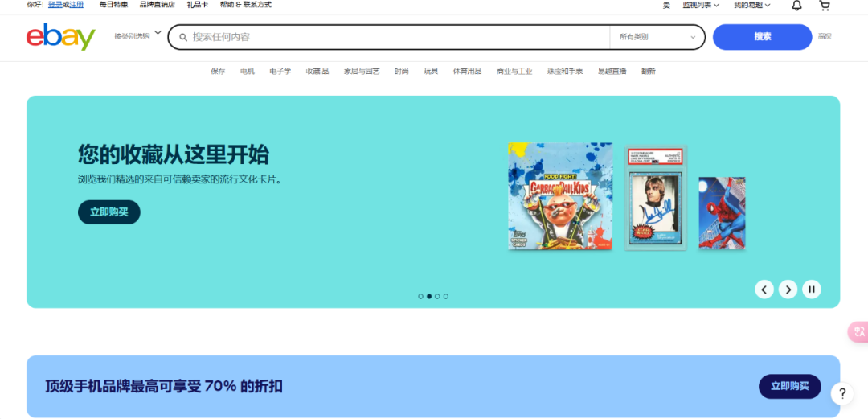Select the second carousel dot
The height and width of the screenshot is (419, 868).
(x=429, y=297)
